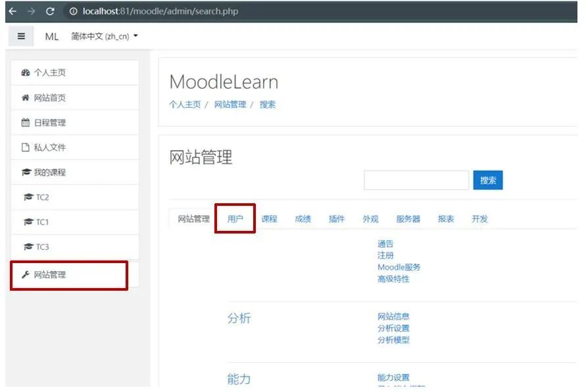Screen dimensions: 586x392
Task: Click the calendar icon beside 日程管理
Action: 25,122
